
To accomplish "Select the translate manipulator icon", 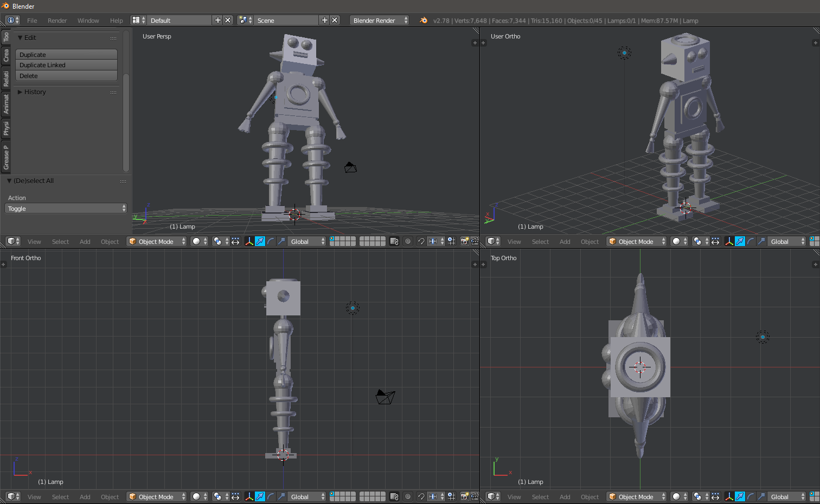I will pos(259,241).
